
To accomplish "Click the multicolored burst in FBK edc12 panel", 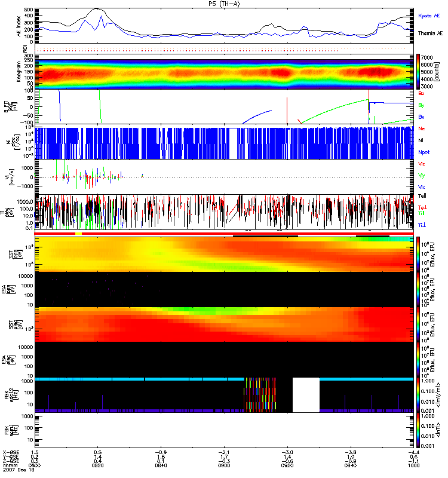I will pos(260,395).
